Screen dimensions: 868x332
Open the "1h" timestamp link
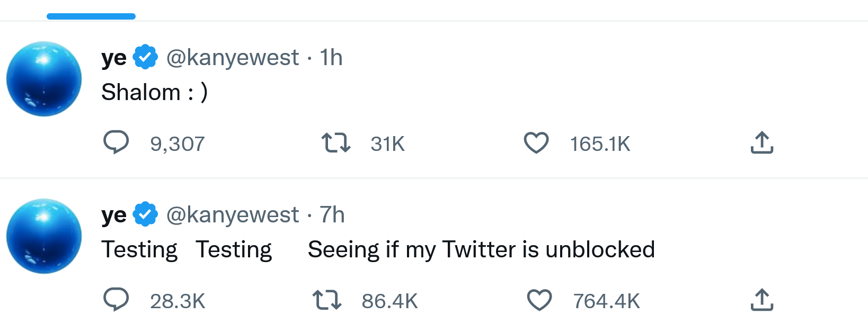pos(331,57)
